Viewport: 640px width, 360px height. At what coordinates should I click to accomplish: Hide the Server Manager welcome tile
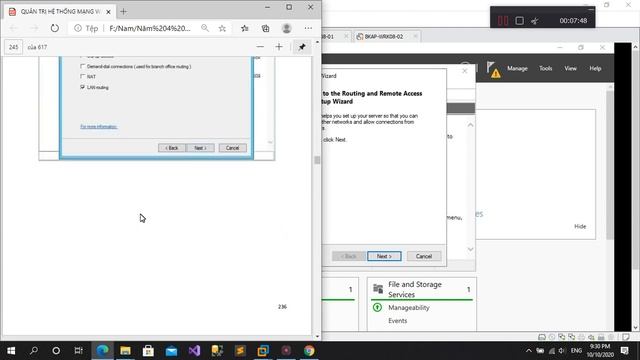click(x=580, y=226)
